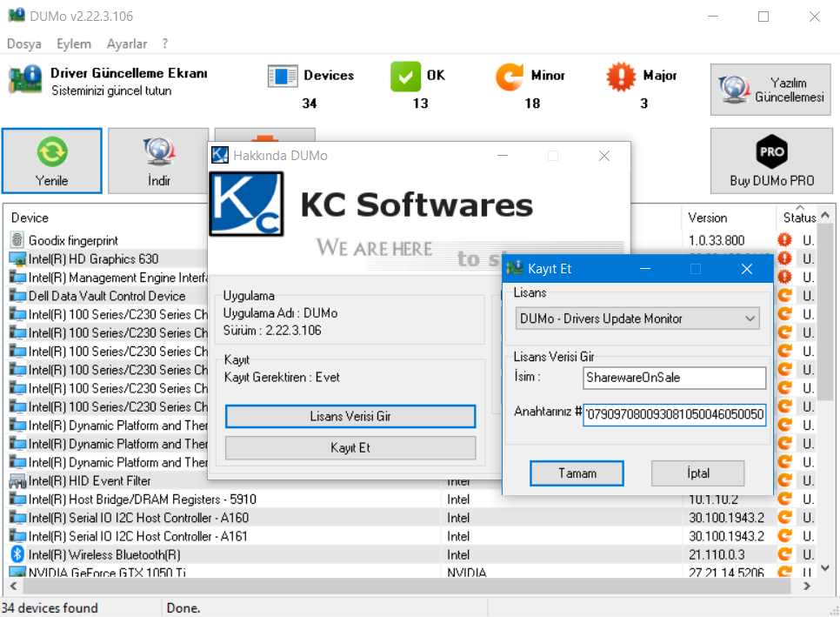Click the DUMo app icon in the main title bar
Viewport: 840px width, 617px height.
point(17,16)
